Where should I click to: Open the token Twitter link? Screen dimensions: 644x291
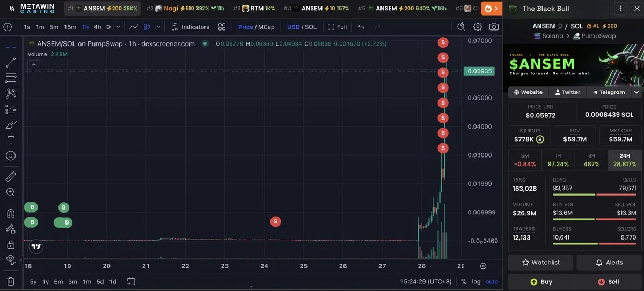[x=567, y=92]
